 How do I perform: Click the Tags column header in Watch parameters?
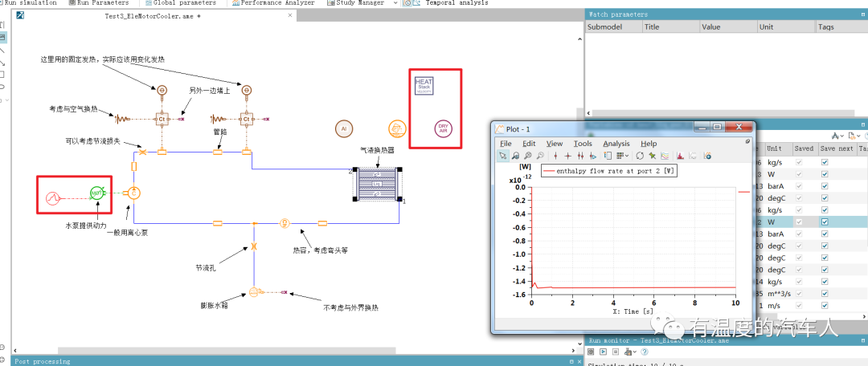tap(842, 26)
